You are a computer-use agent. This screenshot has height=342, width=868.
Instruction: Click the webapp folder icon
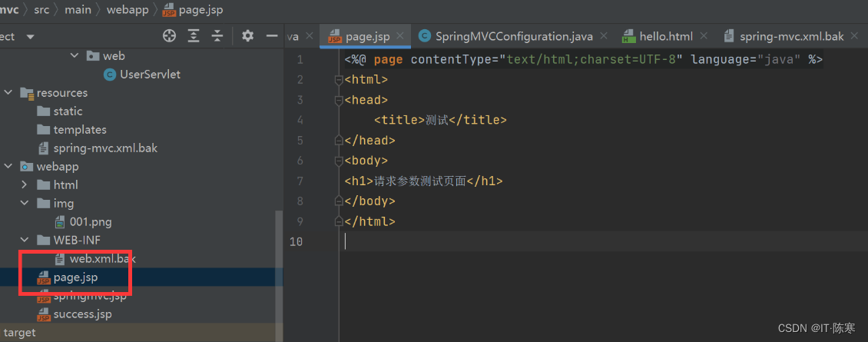[x=27, y=166]
